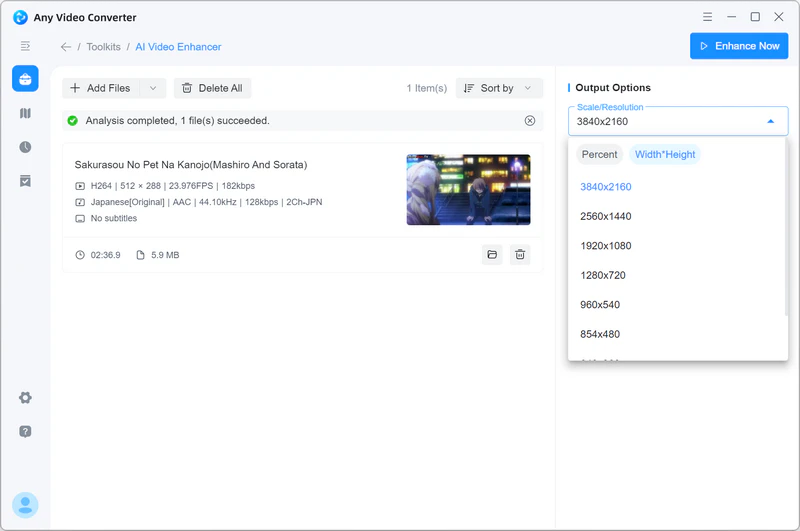Click the user profile avatar
This screenshot has height=531, width=800.
click(25, 505)
